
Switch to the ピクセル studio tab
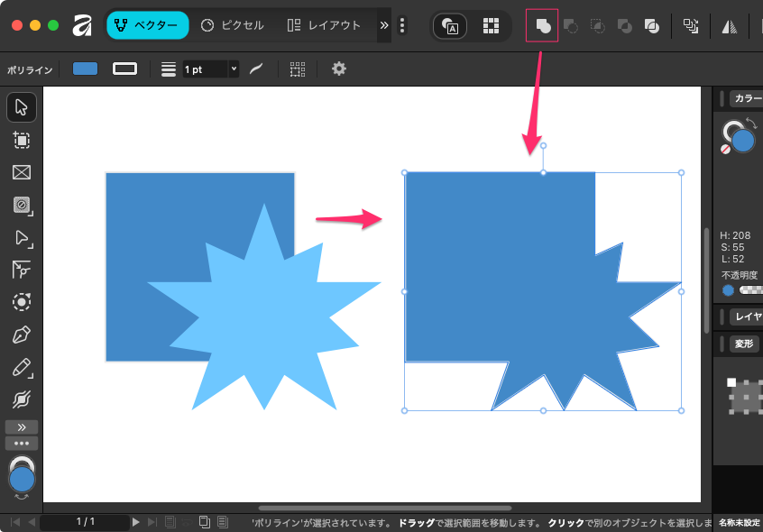[233, 25]
